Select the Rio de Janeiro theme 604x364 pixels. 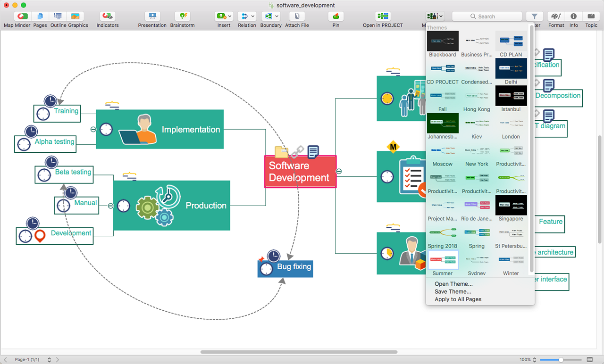point(477,205)
